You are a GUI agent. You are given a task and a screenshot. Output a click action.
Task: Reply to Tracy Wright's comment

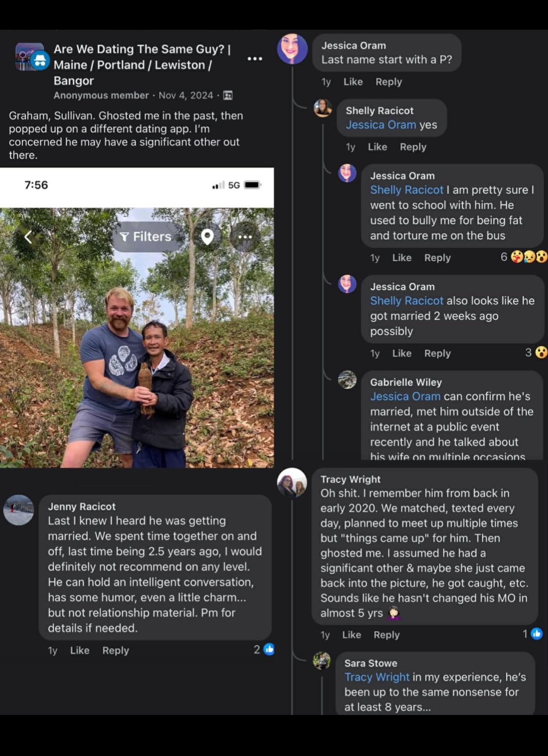[x=386, y=635]
